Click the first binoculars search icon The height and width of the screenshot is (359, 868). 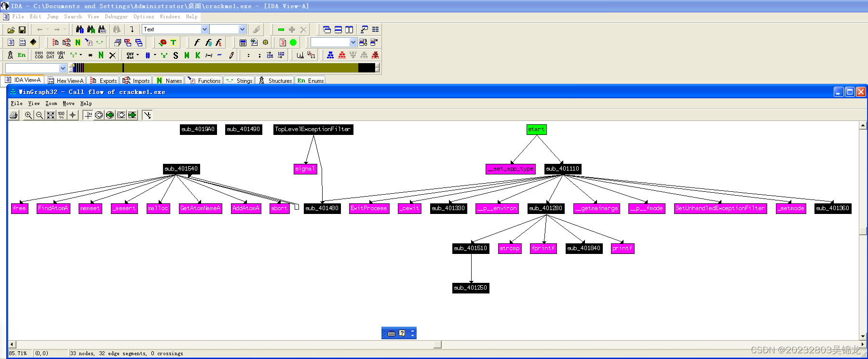pos(80,29)
